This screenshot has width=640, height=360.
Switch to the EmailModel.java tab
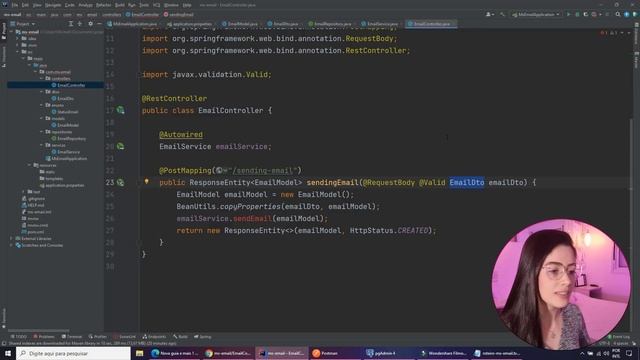pyautogui.click(x=240, y=24)
